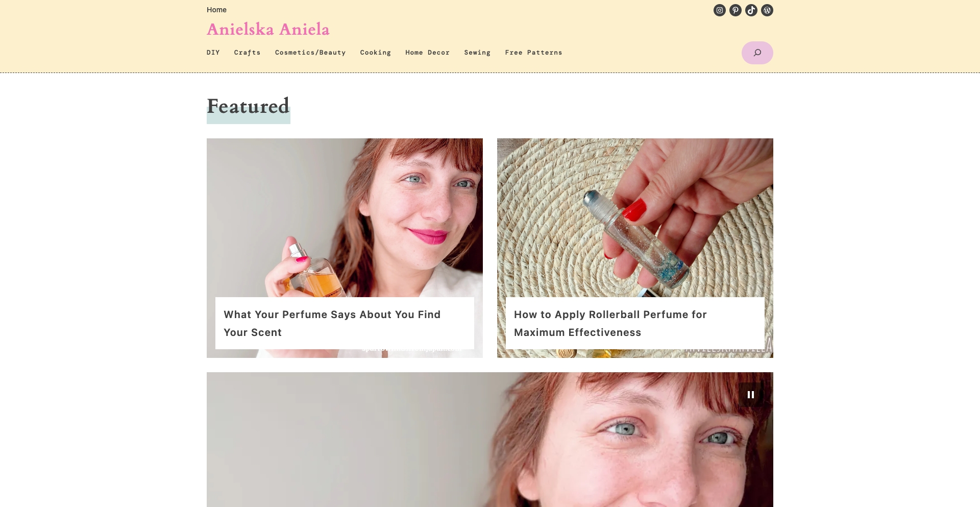
Task: Open the Crafts menu item
Action: pos(247,52)
